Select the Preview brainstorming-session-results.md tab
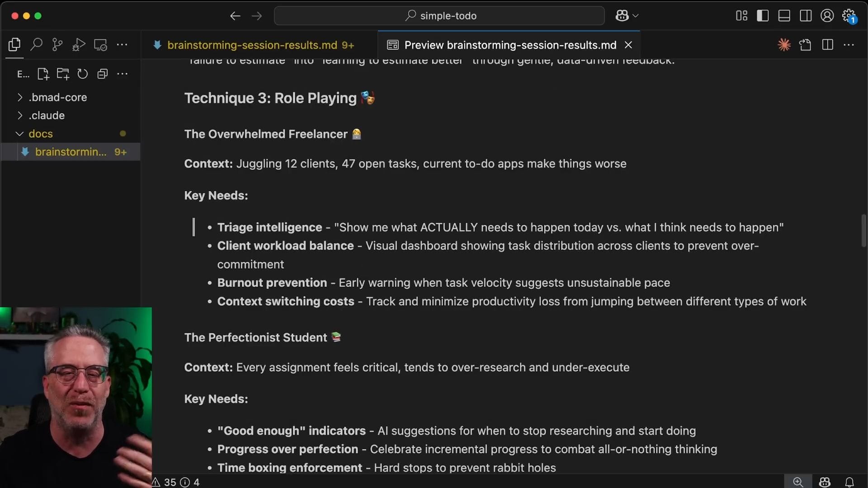Viewport: 868px width, 488px height. [x=510, y=45]
